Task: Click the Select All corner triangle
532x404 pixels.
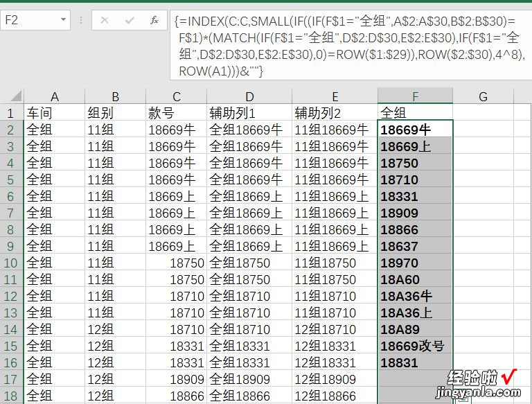Action: [16, 96]
